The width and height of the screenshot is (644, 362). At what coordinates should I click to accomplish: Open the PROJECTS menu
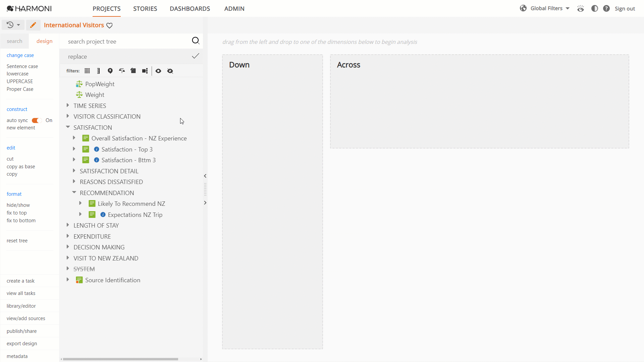click(x=107, y=9)
